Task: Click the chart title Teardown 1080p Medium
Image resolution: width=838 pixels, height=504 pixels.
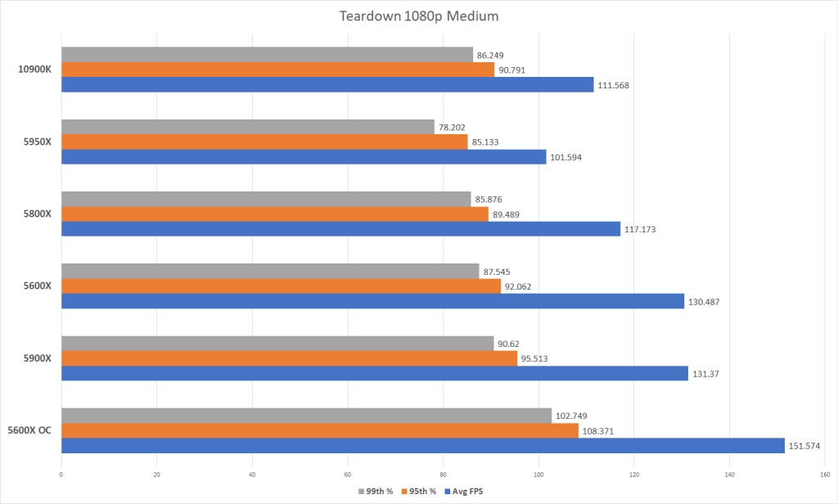Action: pyautogui.click(x=419, y=16)
